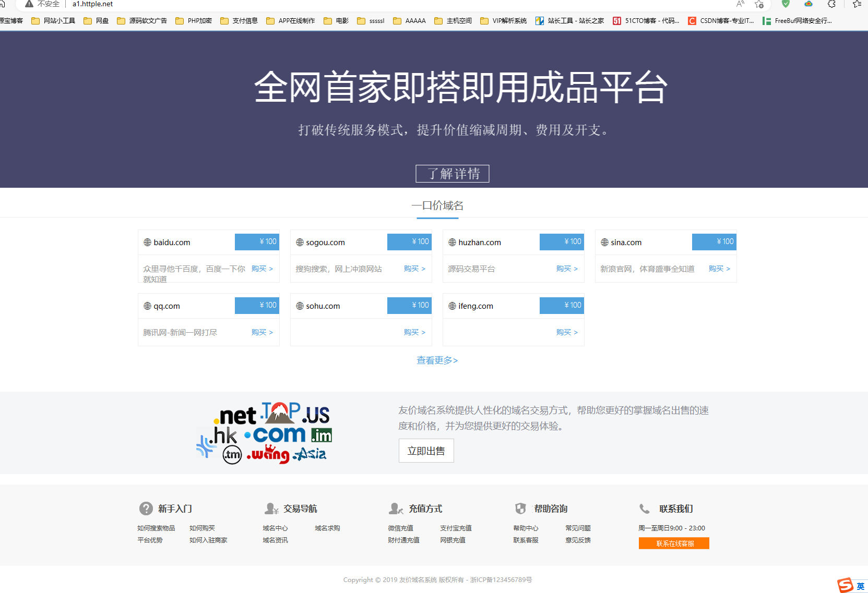868x593 pixels.
Task: Select the 一口价域名 section tab
Action: [x=437, y=205]
